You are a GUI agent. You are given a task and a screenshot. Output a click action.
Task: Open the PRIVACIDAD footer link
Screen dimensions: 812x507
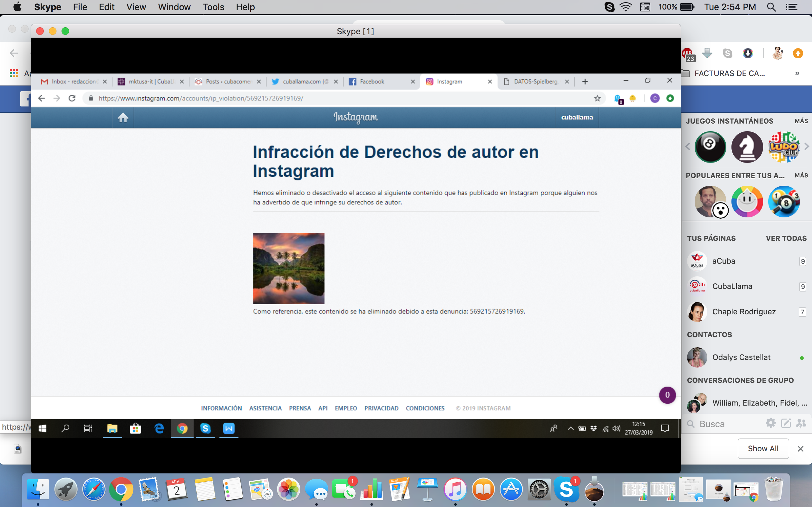(381, 408)
